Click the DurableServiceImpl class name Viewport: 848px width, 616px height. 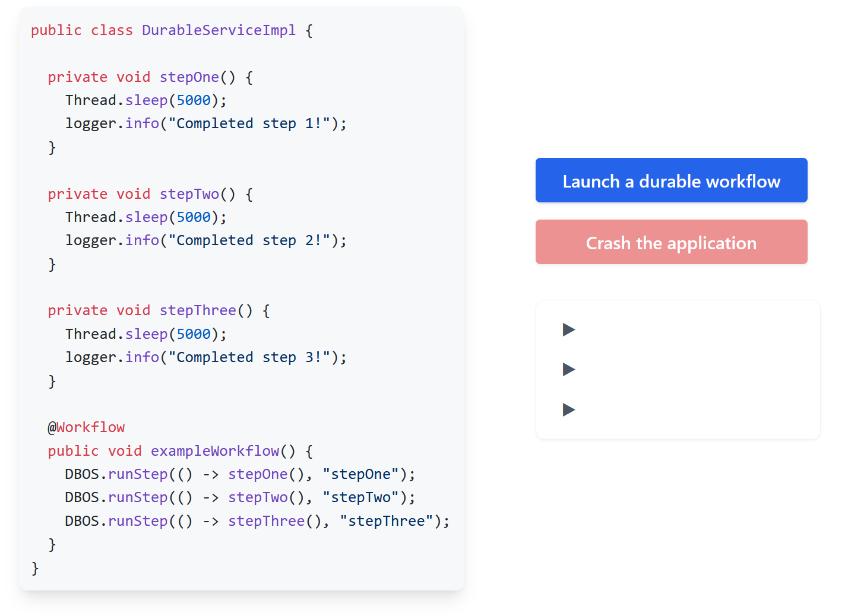(219, 30)
